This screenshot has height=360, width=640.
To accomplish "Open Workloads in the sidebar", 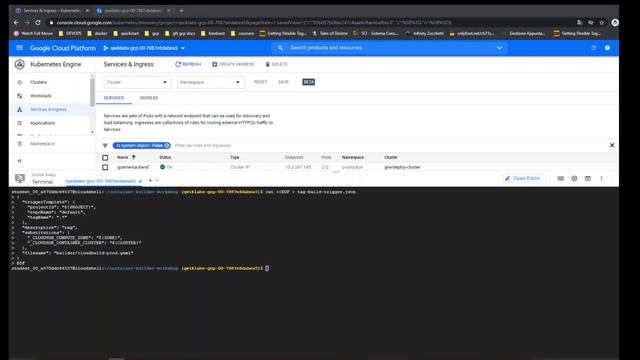I will 41,96.
